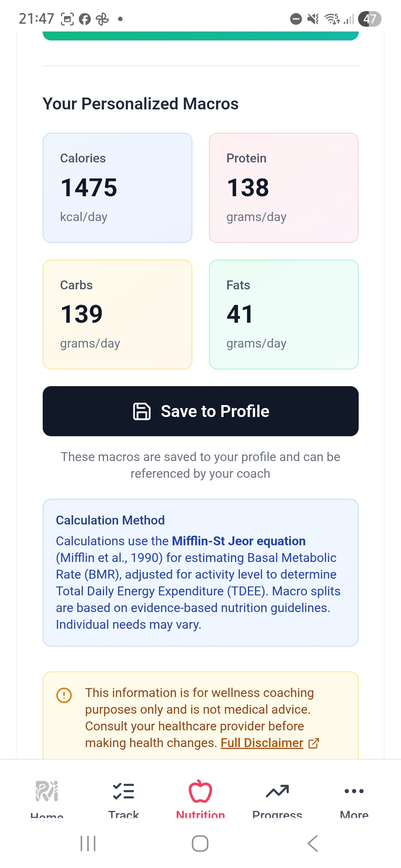Tap the battery indicator showing 47
This screenshot has width=401, height=868.
369,19
